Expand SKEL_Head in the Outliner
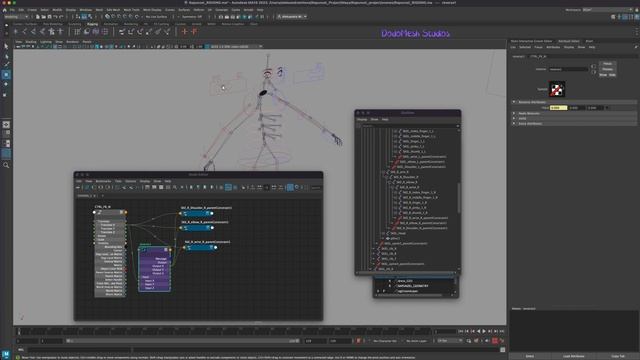This screenshot has width=640, height=360. click(x=383, y=233)
